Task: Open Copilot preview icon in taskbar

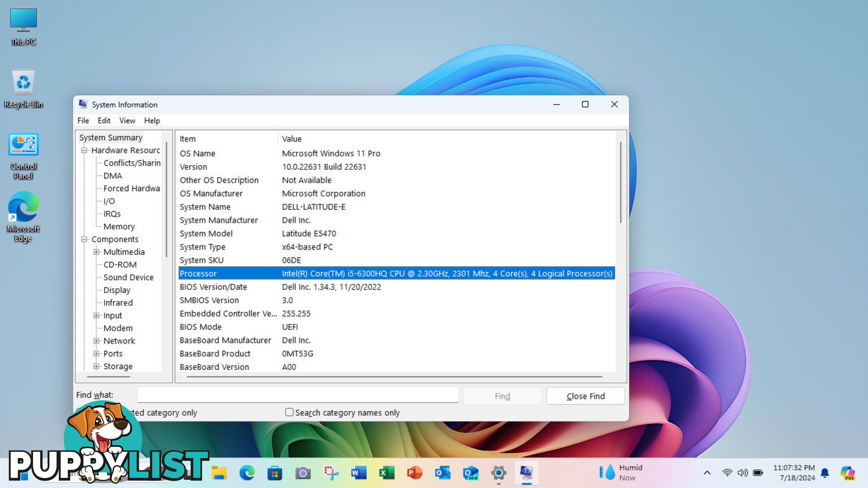Action: (x=847, y=473)
